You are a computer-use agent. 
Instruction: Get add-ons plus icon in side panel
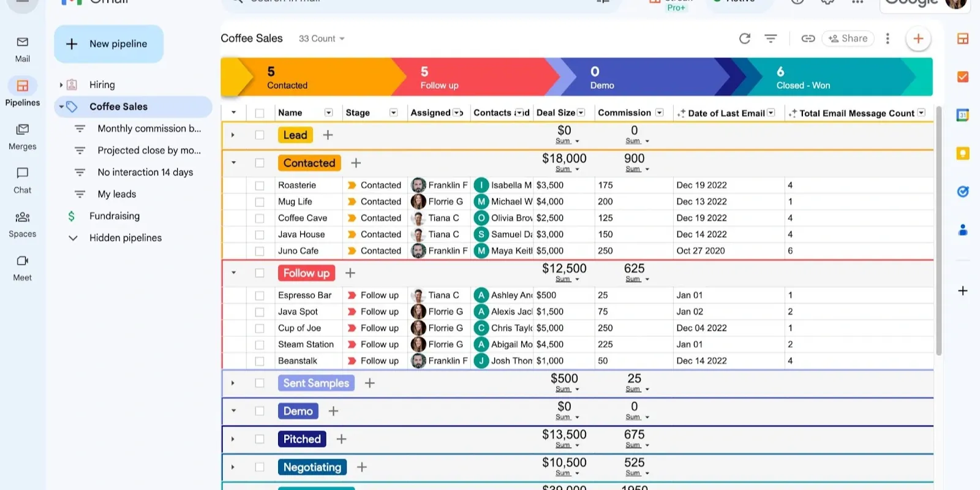(963, 291)
